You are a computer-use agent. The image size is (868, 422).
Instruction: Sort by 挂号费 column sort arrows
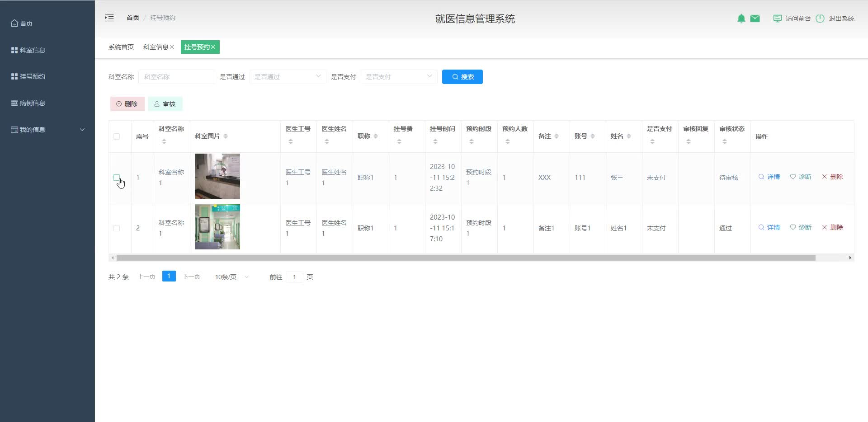[x=399, y=142]
